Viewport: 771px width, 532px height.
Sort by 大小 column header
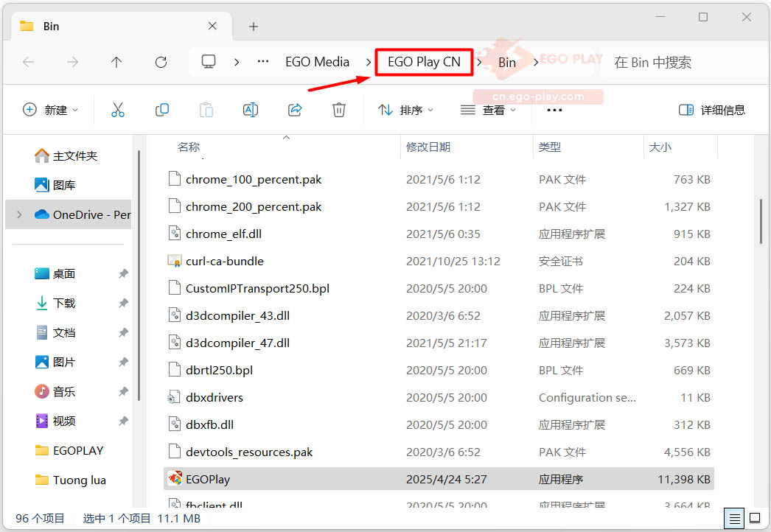(x=660, y=147)
